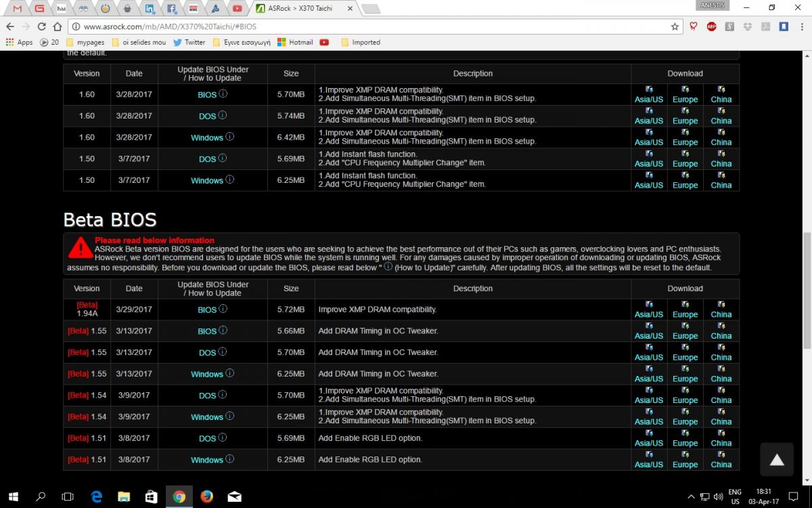Open the Windows Start menu

pyautogui.click(x=14, y=496)
